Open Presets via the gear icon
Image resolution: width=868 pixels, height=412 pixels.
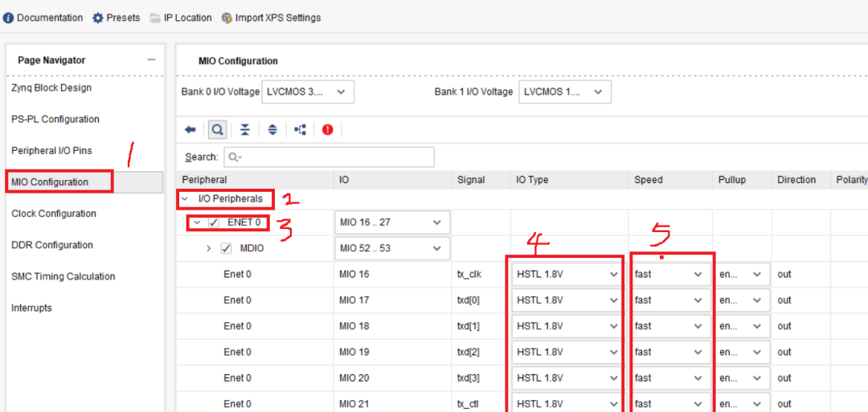pos(98,18)
